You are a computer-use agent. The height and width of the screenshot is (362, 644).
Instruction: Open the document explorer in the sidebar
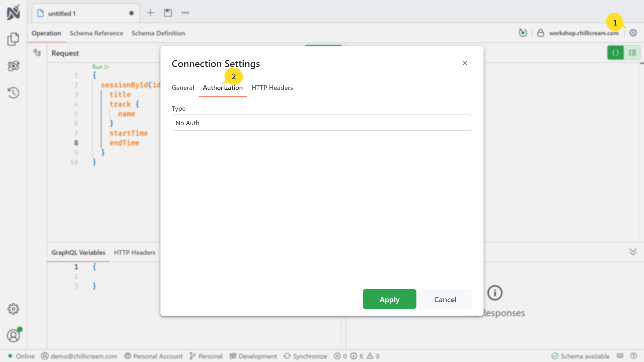(13, 39)
